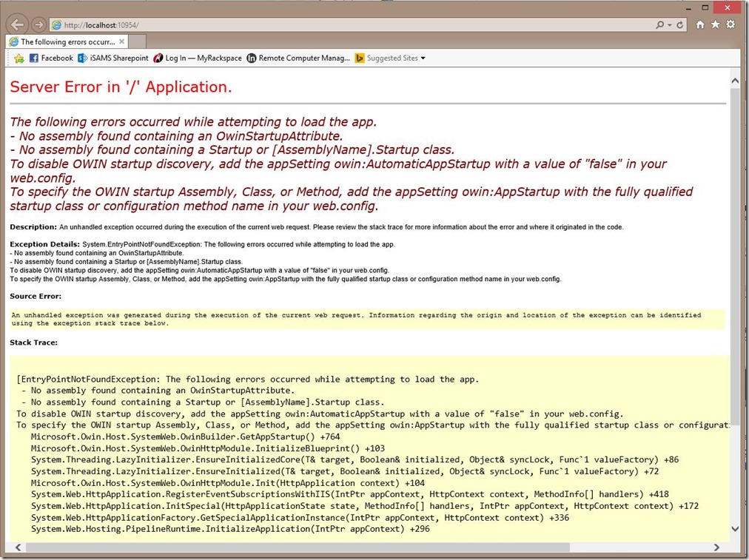Click the search magnifier in address bar
Screen dimensions: 749x560
tap(659, 25)
